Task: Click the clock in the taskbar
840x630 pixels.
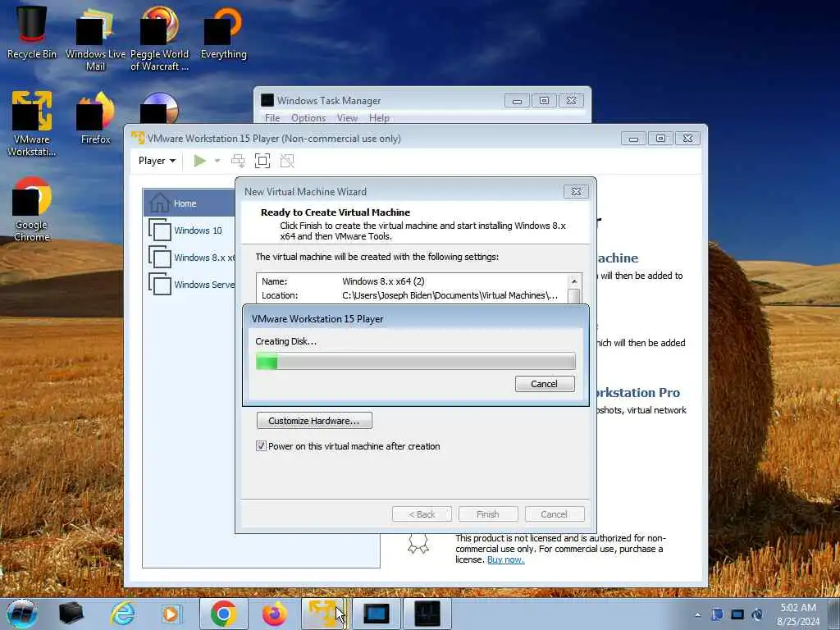Action: click(x=797, y=614)
